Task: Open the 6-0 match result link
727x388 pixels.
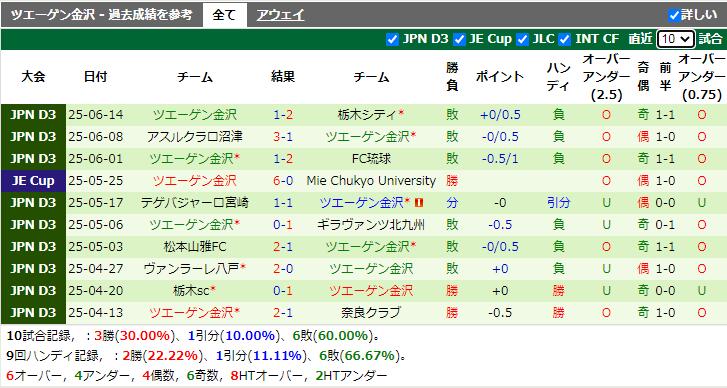Action: click(x=283, y=181)
